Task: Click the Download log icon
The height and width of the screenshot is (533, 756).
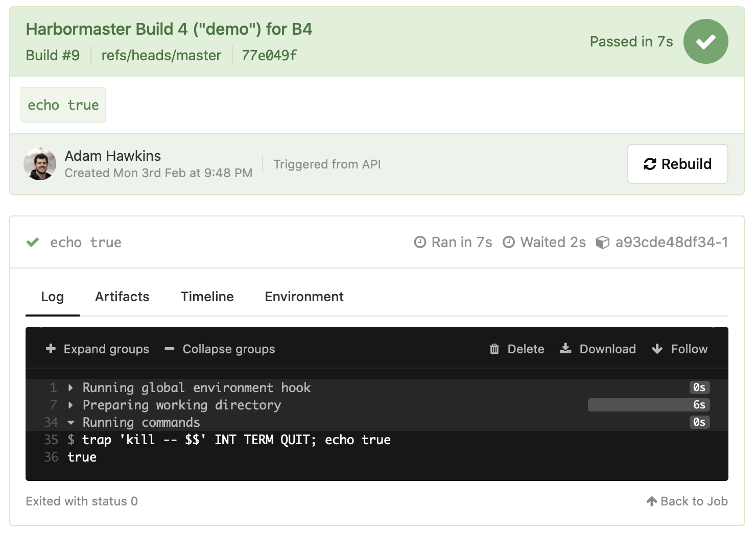Action: click(x=565, y=349)
